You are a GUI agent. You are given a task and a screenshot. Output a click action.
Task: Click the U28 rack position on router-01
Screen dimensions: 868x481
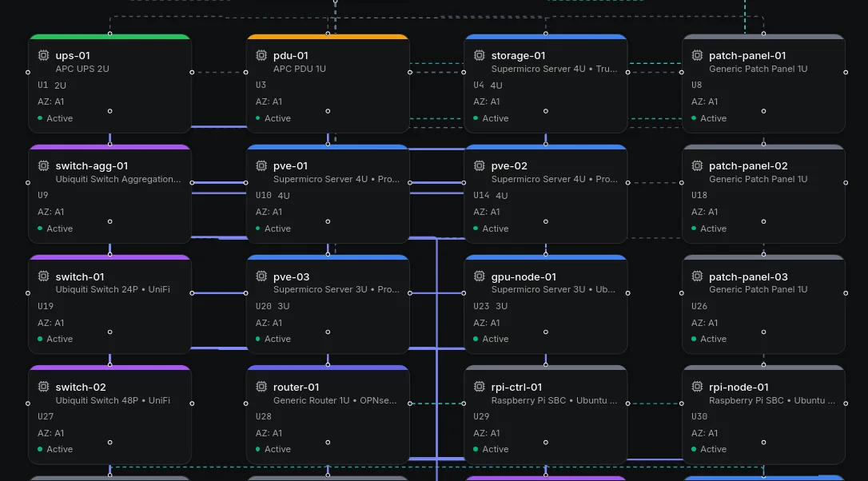coord(264,415)
